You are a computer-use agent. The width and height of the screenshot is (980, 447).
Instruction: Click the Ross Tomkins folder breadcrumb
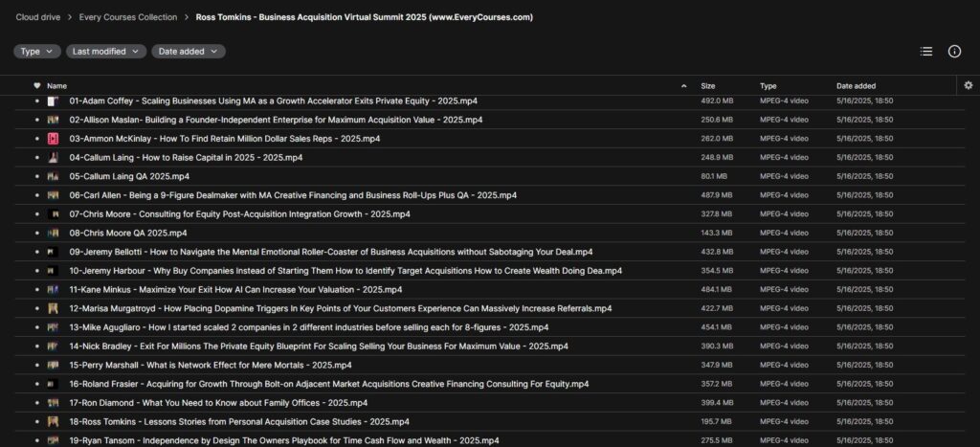click(365, 17)
